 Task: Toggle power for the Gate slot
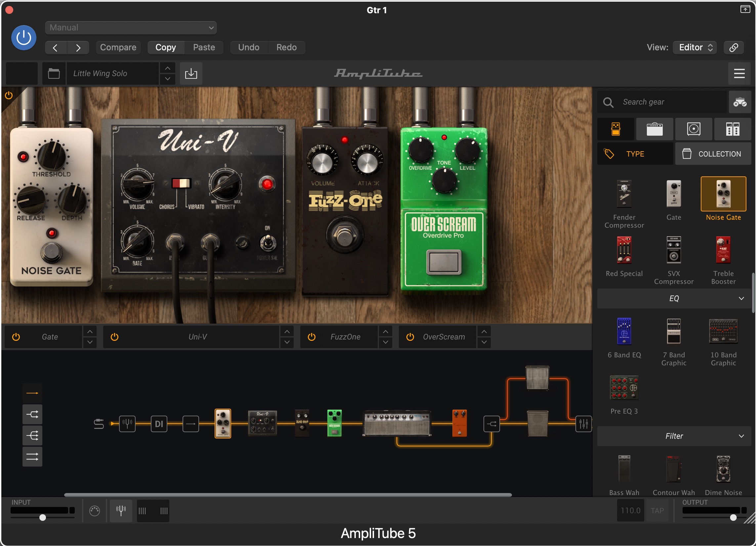point(16,337)
